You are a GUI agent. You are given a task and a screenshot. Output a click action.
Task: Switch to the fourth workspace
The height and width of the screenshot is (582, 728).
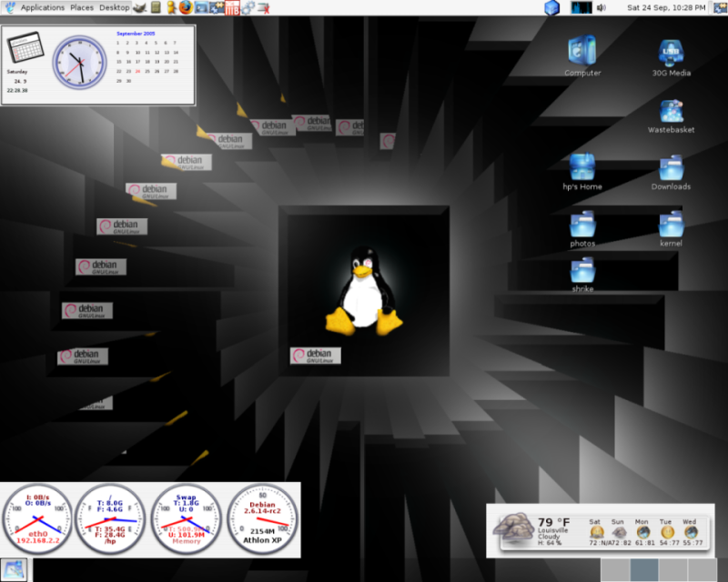point(702,570)
